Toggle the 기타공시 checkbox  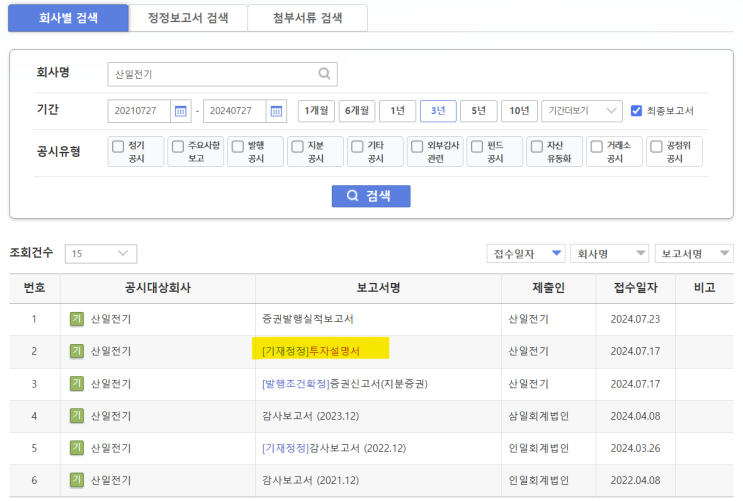(x=357, y=146)
